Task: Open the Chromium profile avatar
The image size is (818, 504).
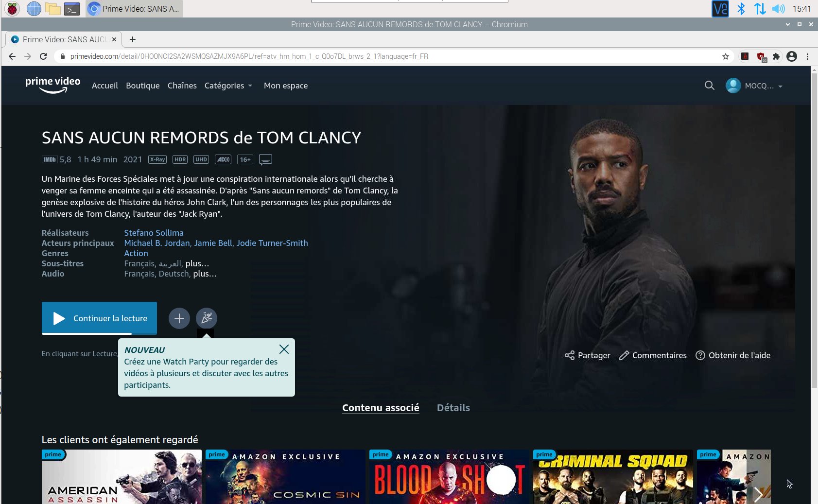Action: 792,56
